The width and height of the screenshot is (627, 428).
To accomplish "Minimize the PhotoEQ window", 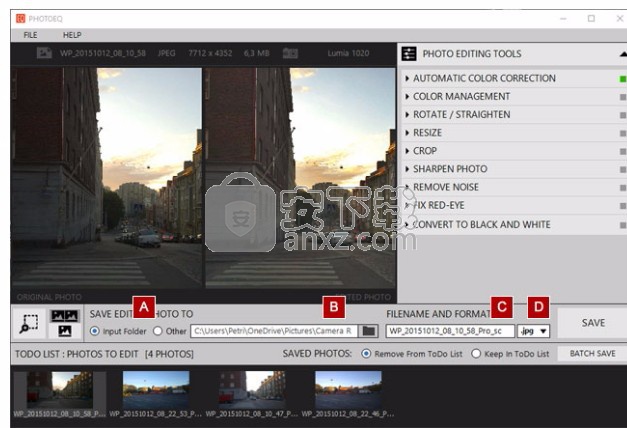I will coord(563,18).
